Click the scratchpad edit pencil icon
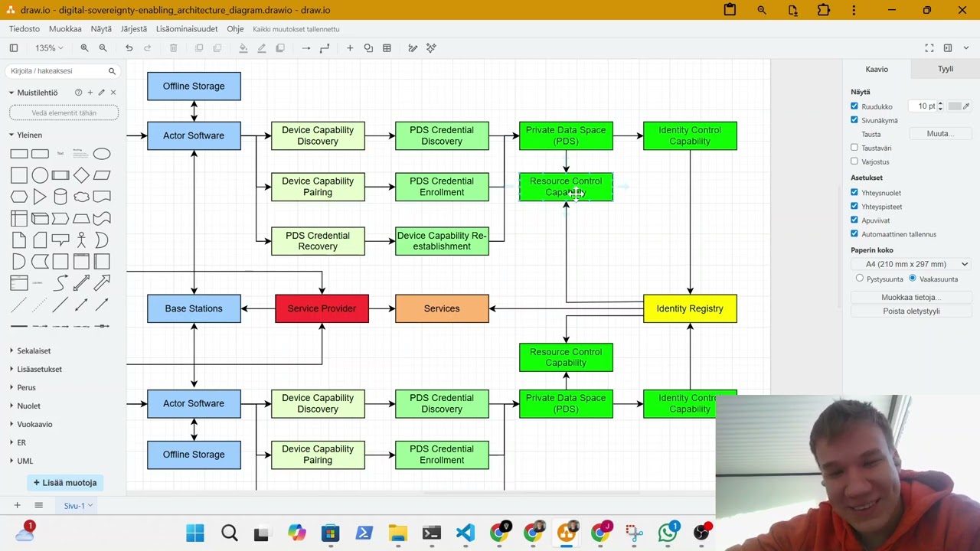Image resolution: width=980 pixels, height=551 pixels. (x=101, y=93)
